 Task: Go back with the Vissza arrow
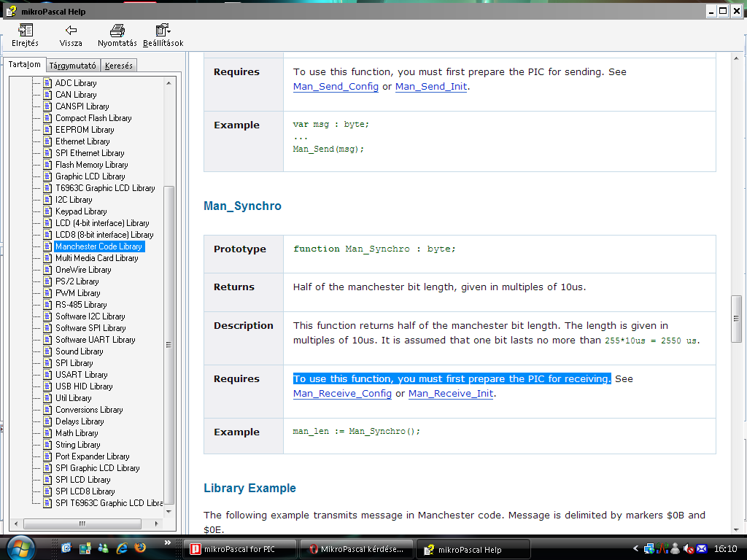(71, 35)
